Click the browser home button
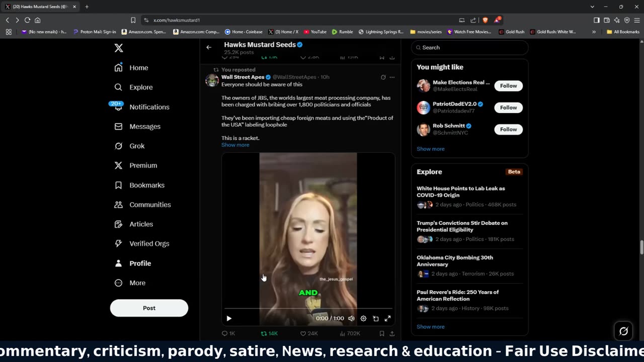644x362 pixels. coord(37,20)
